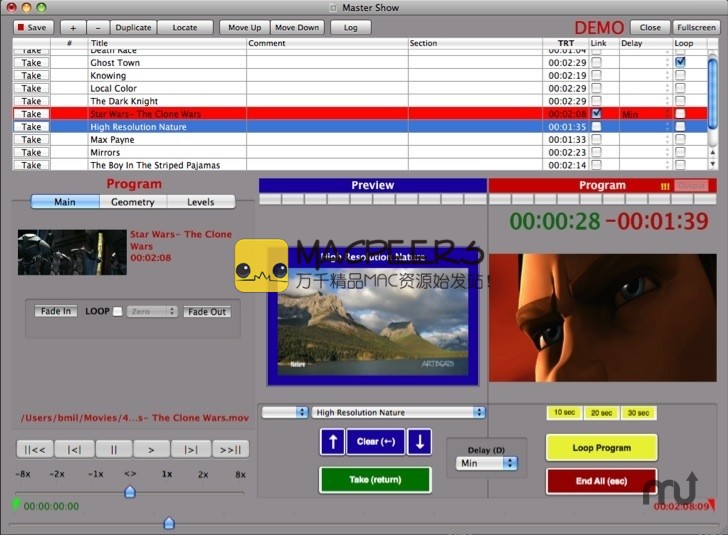
Task: Pause playback with the || button
Action: click(114, 450)
